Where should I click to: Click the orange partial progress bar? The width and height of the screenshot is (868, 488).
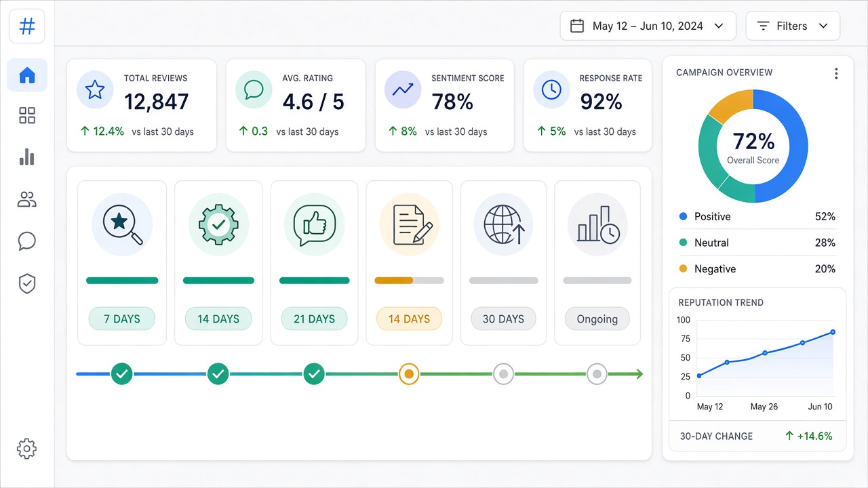coord(409,281)
